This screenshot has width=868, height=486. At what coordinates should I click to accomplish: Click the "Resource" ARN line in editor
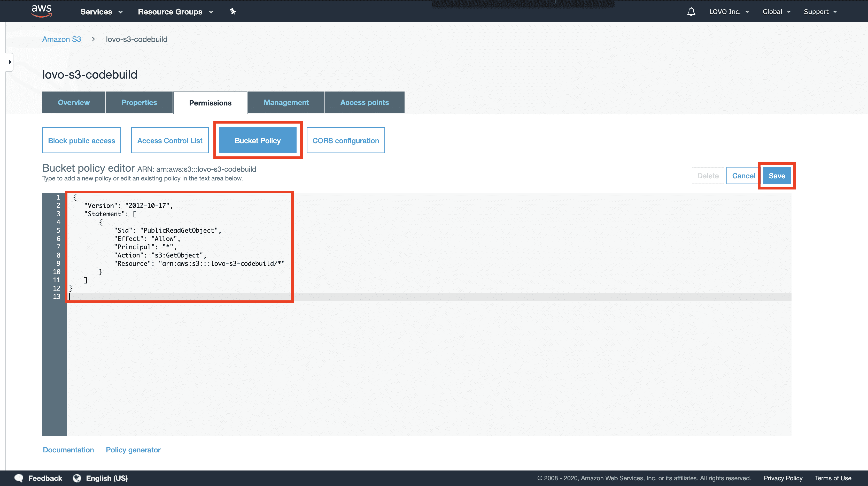pyautogui.click(x=199, y=263)
